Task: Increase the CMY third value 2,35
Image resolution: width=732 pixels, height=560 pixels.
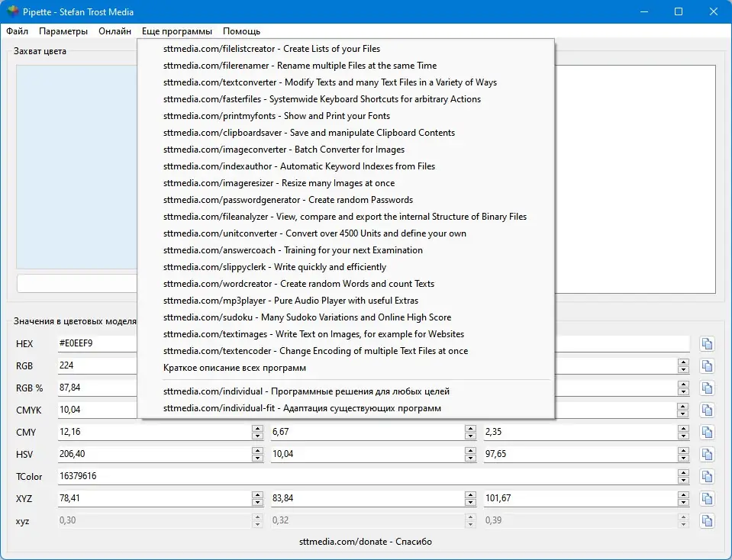Action: tap(683, 429)
